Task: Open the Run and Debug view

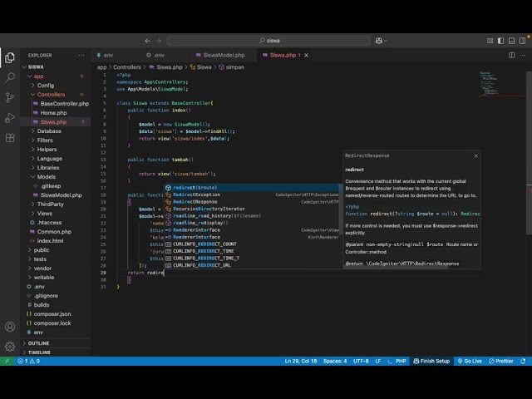Action: click(10, 118)
